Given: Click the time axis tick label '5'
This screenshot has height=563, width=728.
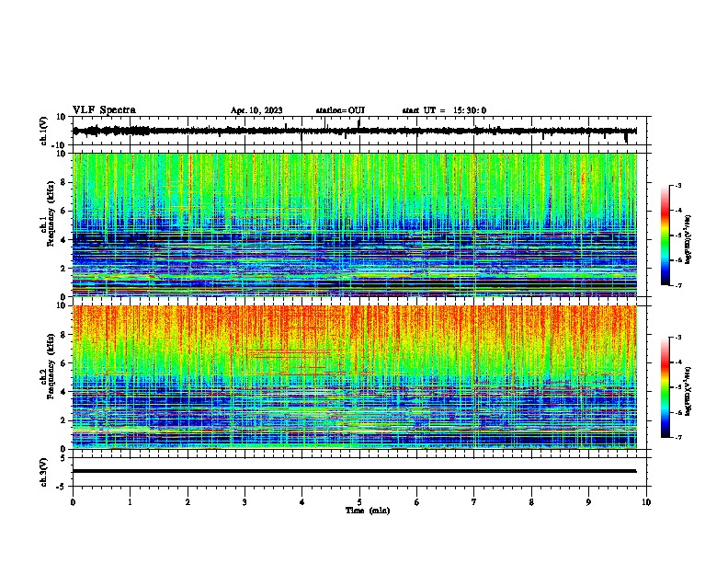Looking at the screenshot, I should pyautogui.click(x=359, y=502).
